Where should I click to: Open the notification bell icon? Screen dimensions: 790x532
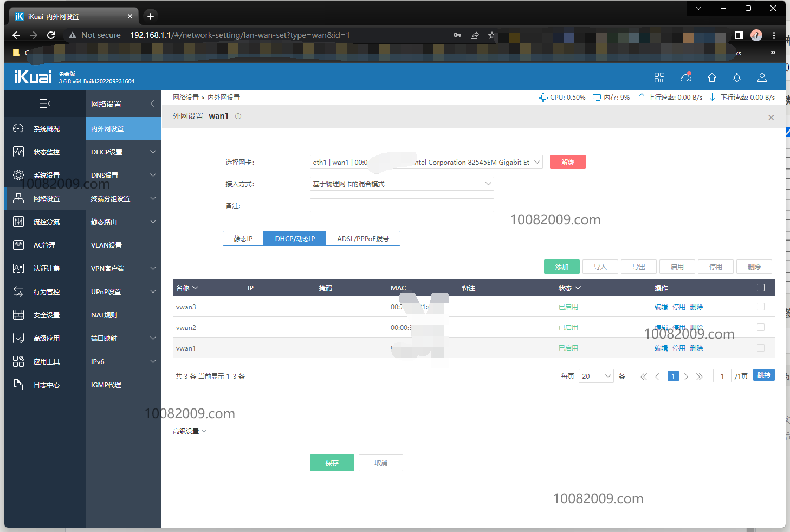(737, 77)
